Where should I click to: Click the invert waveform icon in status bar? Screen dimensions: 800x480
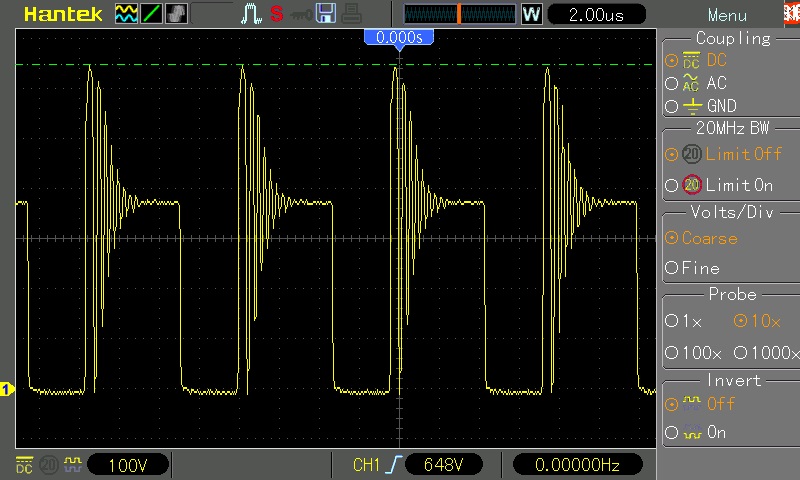[72, 464]
